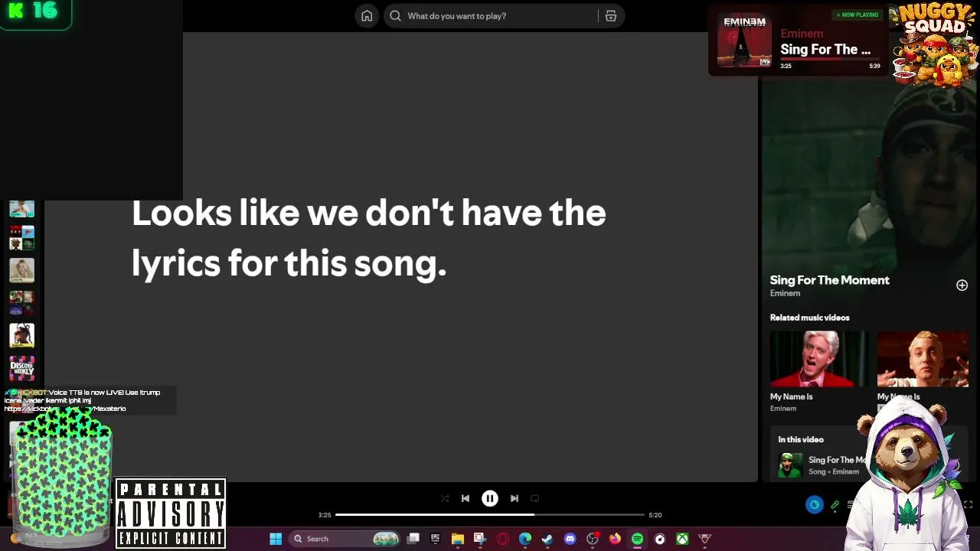Open Microsoft Edge from the taskbar
Viewport: 980px width, 551px height.
point(524,539)
